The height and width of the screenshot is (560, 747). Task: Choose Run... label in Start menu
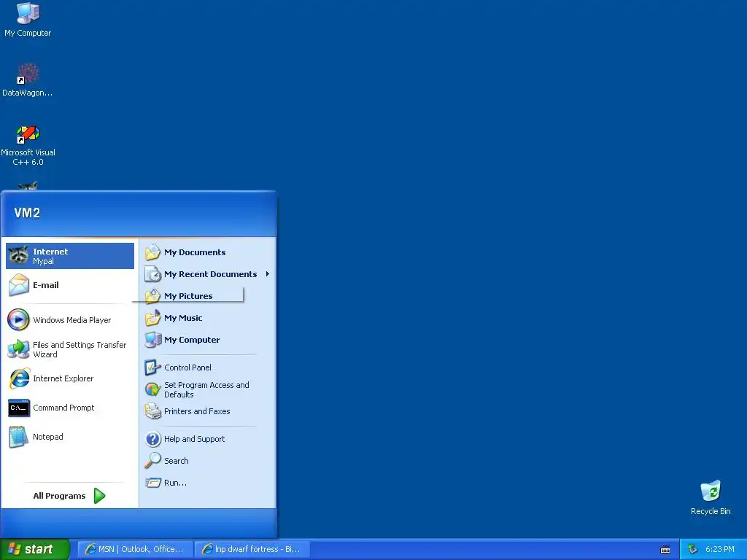pyautogui.click(x=175, y=483)
